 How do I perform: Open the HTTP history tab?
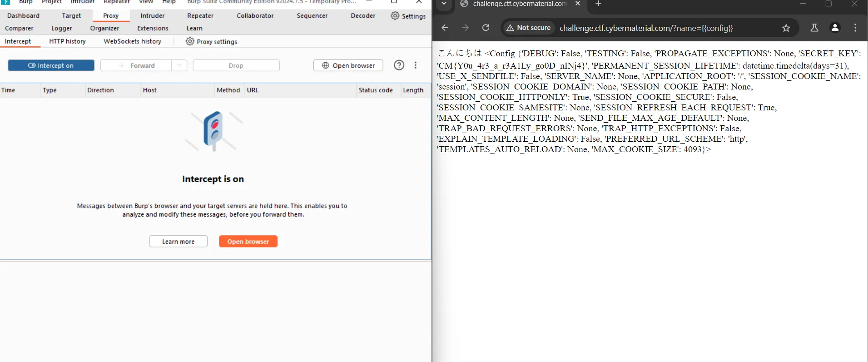[x=67, y=41]
